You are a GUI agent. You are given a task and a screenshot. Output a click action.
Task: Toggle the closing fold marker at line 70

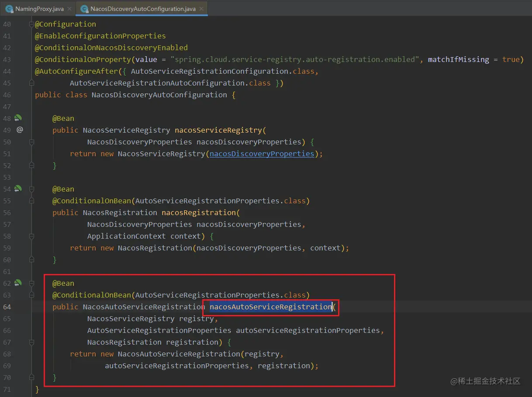[31, 377]
